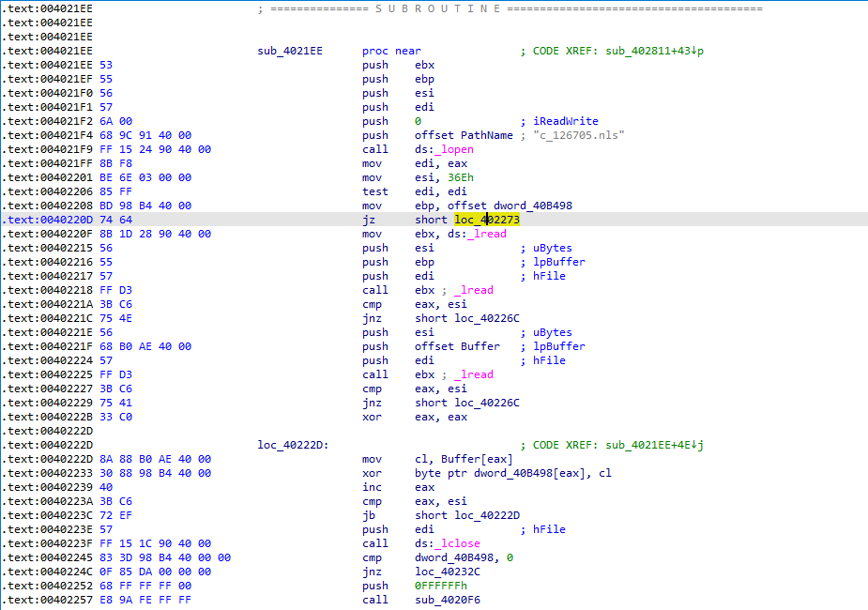Select the 36Eh immediate value
Image resolution: width=868 pixels, height=610 pixels.
click(461, 177)
